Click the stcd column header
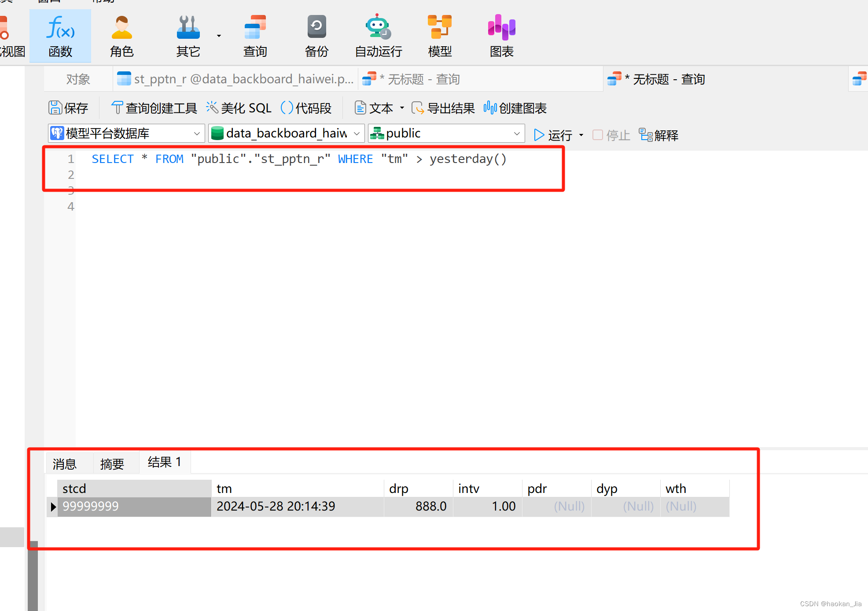The width and height of the screenshot is (868, 611). [x=134, y=489]
